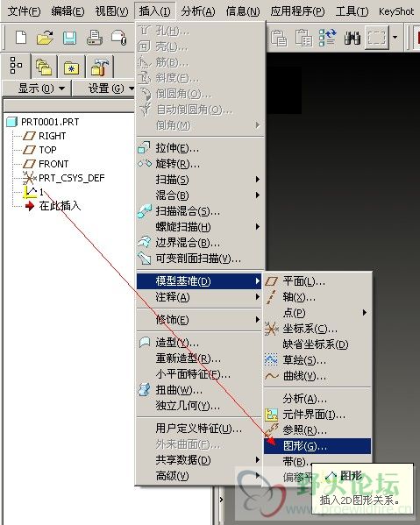Open the layer tree folders tab

click(x=44, y=67)
